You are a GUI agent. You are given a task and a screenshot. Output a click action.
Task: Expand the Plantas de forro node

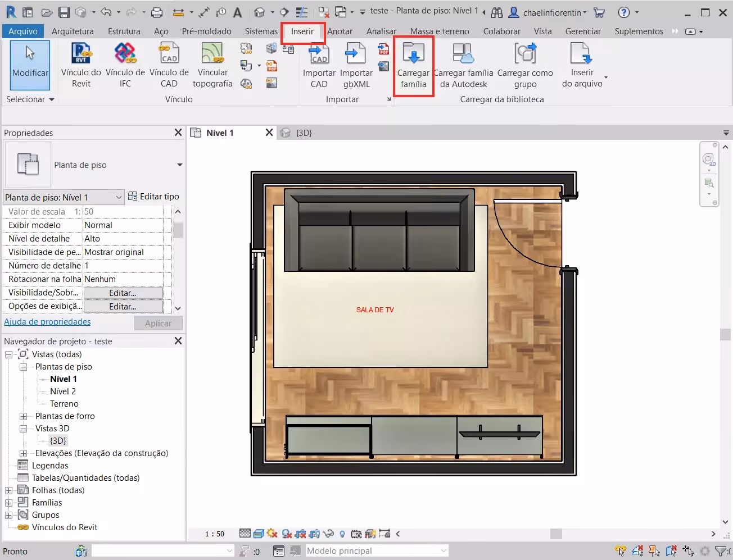click(24, 416)
